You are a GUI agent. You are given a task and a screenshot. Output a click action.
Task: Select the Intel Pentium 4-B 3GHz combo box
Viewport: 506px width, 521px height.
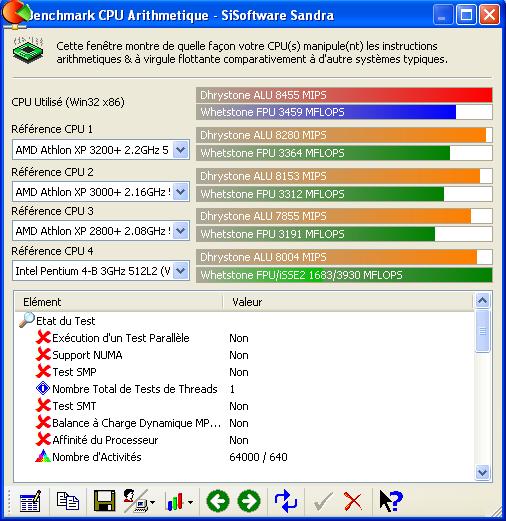click(x=101, y=270)
